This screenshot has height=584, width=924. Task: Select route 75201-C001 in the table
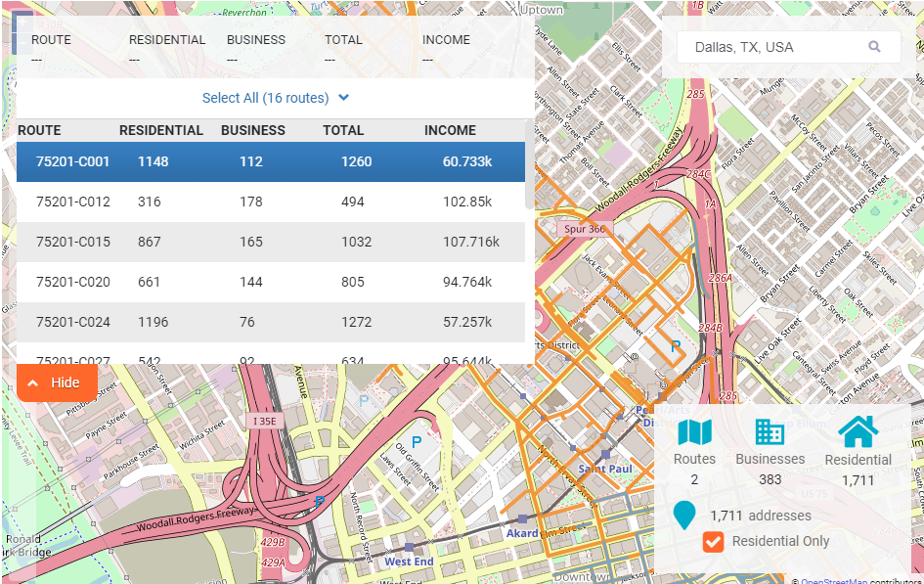coord(271,161)
